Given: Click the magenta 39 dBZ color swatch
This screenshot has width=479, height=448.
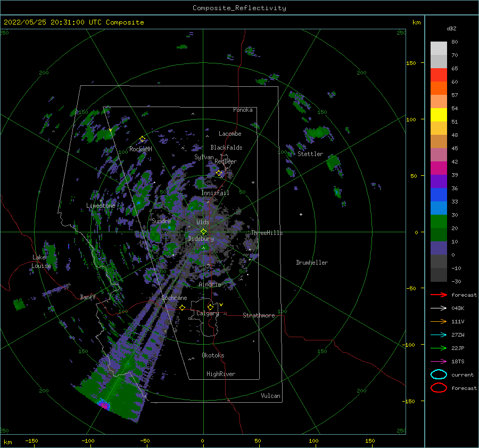Looking at the screenshot, I should tap(439, 168).
